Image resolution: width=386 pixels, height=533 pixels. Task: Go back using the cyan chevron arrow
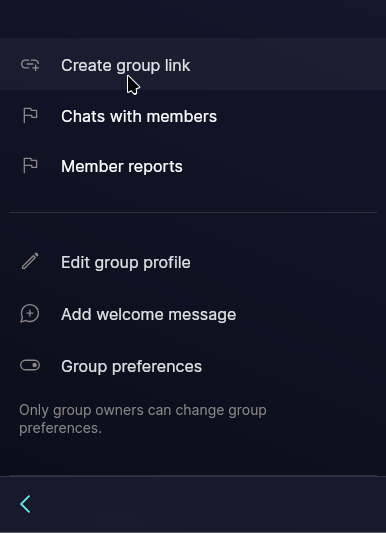[x=25, y=504]
